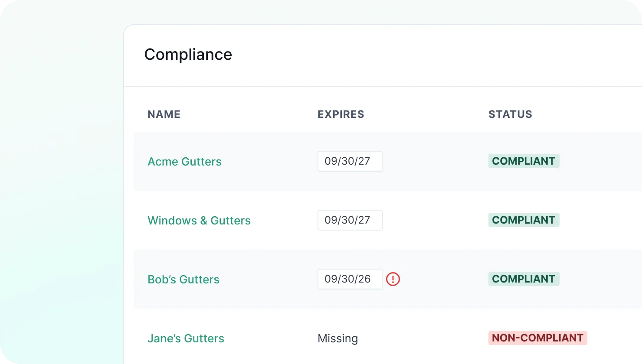The image size is (642, 364).
Task: Open the Windows & Gutters link
Action: click(199, 221)
